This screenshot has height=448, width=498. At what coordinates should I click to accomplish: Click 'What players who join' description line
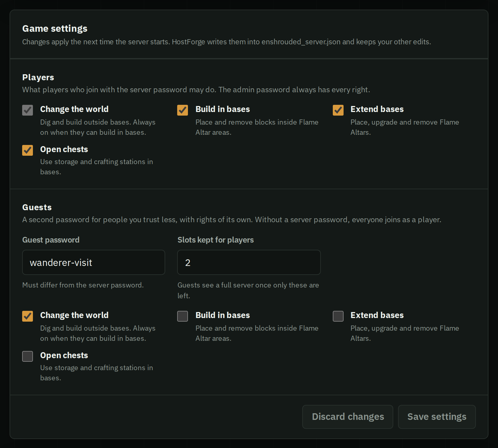tap(196, 90)
